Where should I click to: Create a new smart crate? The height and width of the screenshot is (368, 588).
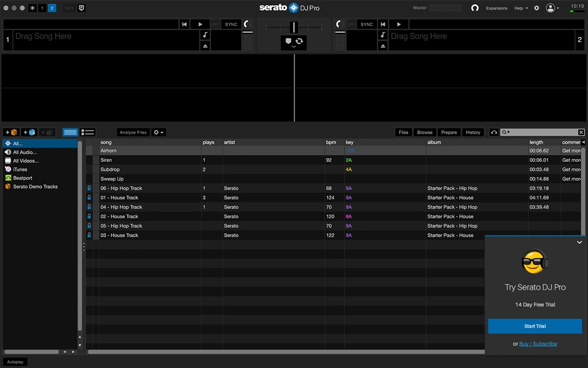[28, 132]
